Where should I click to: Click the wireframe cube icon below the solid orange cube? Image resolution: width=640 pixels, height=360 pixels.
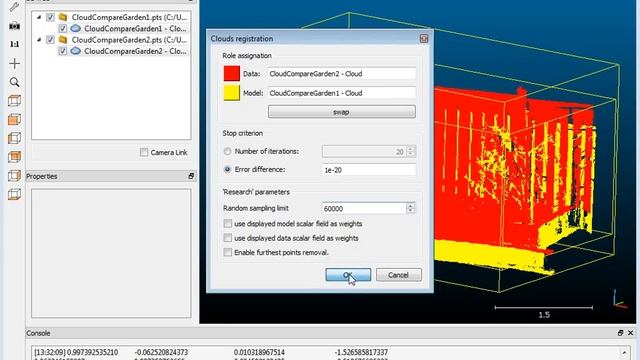coord(14,138)
